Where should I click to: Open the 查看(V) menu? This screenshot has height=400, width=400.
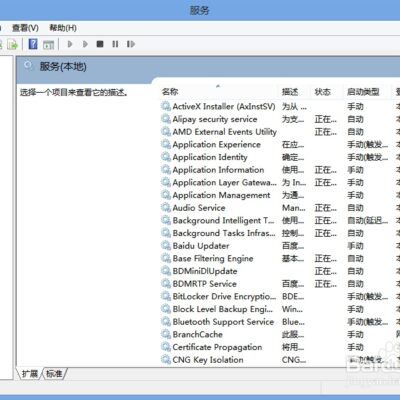coord(25,28)
